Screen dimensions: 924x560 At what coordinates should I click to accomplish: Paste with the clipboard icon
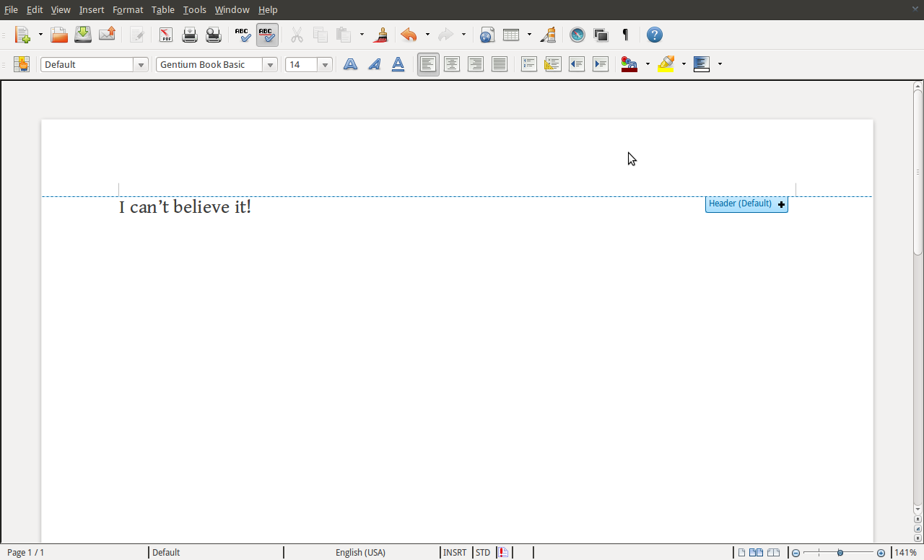[x=344, y=35]
